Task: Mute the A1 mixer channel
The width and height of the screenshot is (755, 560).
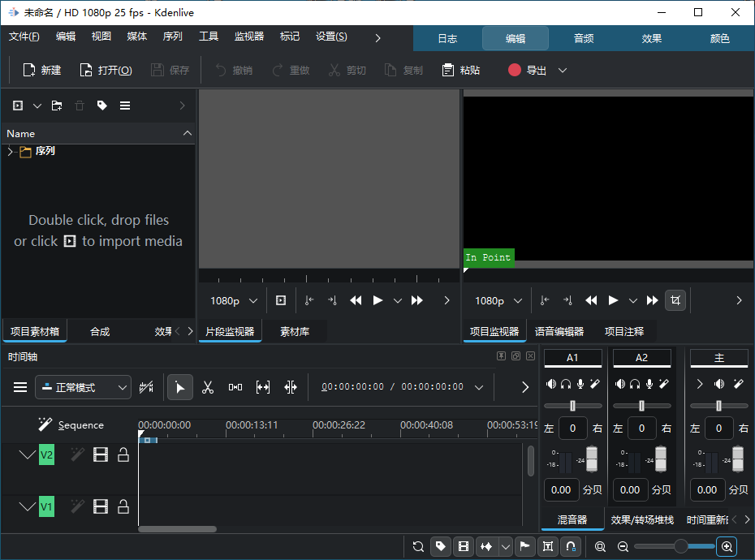Action: click(x=551, y=384)
